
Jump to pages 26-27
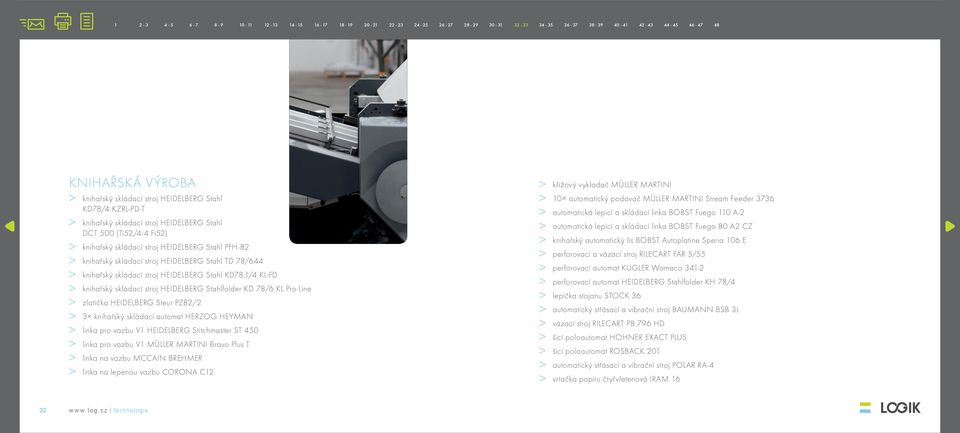(446, 25)
